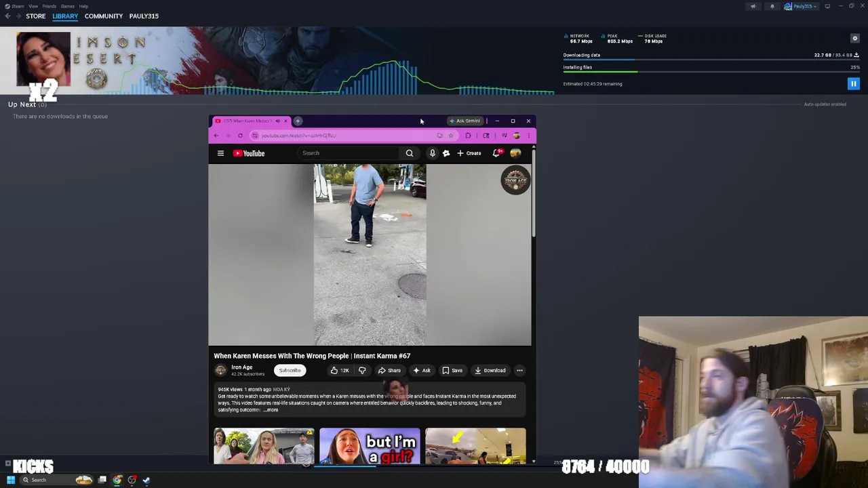Screen dimensions: 868x488
Task: Open OBS Studio on taskbar
Action: [132, 480]
